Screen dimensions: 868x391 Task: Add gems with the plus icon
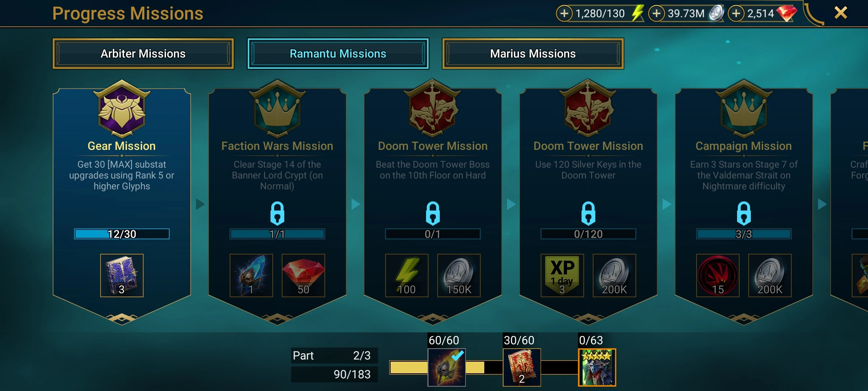click(736, 13)
